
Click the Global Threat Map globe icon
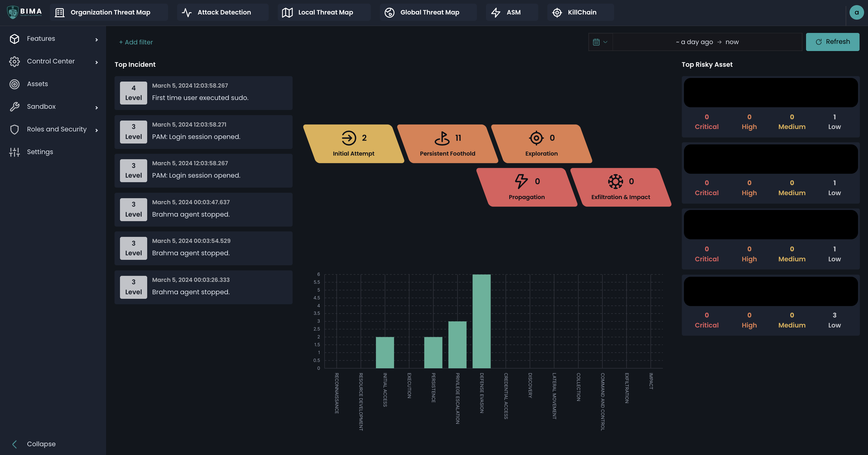(x=390, y=12)
